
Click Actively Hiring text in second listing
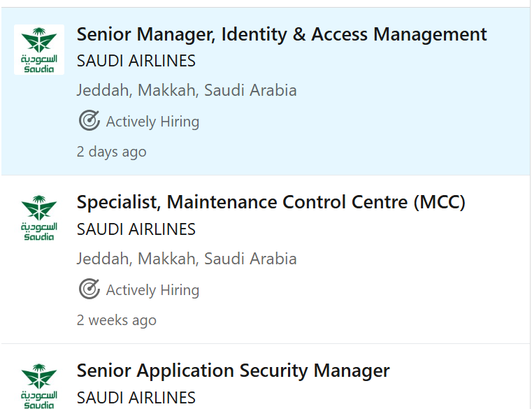[x=152, y=290]
